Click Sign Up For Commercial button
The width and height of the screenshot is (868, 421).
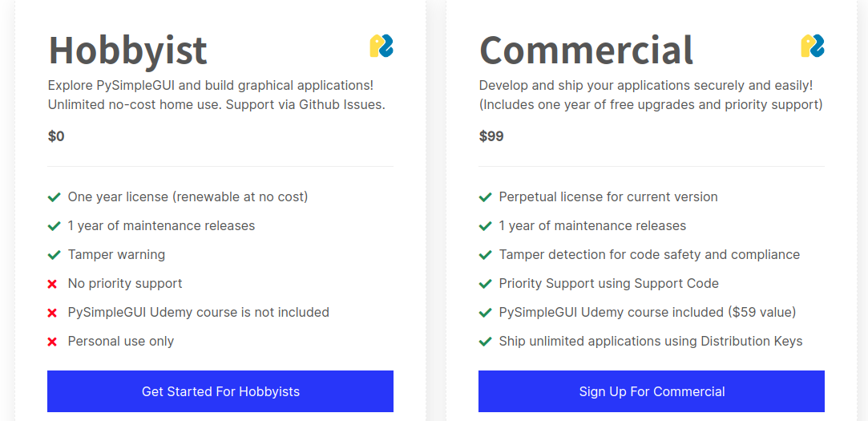click(652, 391)
